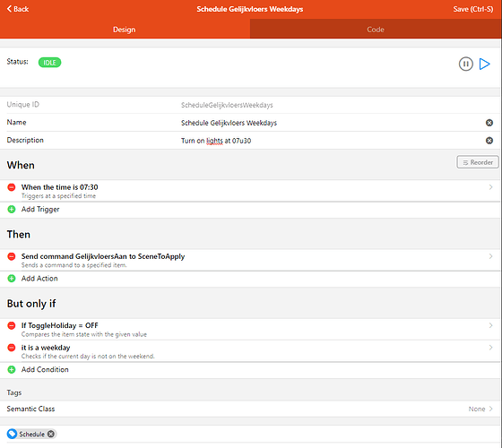502x448 pixels.
Task: Click the pause rule icon
Action: click(x=465, y=64)
